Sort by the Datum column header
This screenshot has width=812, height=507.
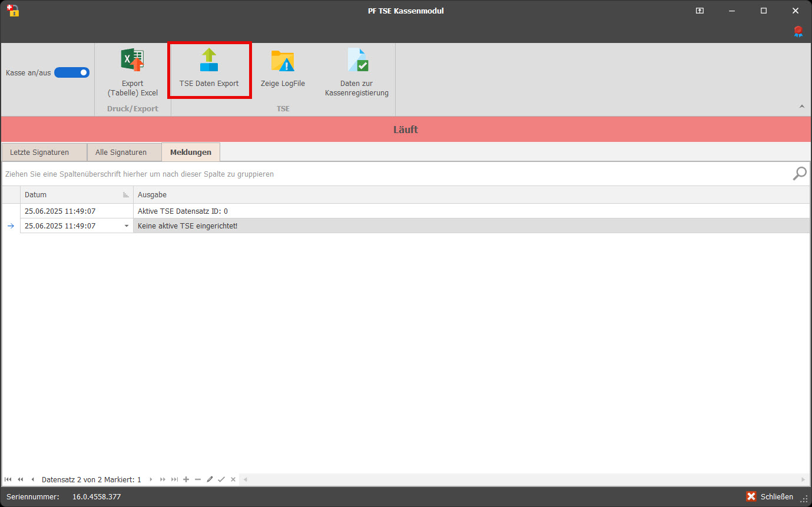(71, 195)
